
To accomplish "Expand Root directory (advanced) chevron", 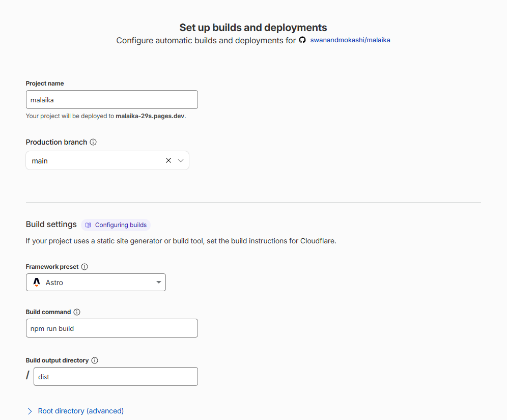I will coord(30,411).
